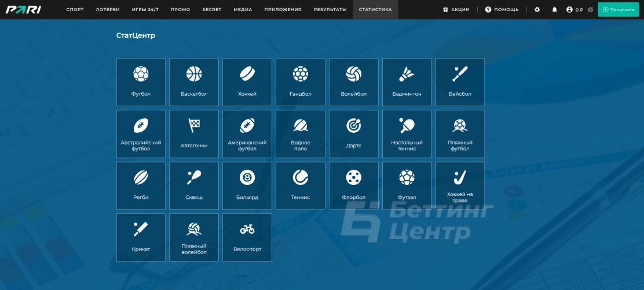The height and width of the screenshot is (290, 644).
Task: Go to Приложения page
Action: (283, 9)
